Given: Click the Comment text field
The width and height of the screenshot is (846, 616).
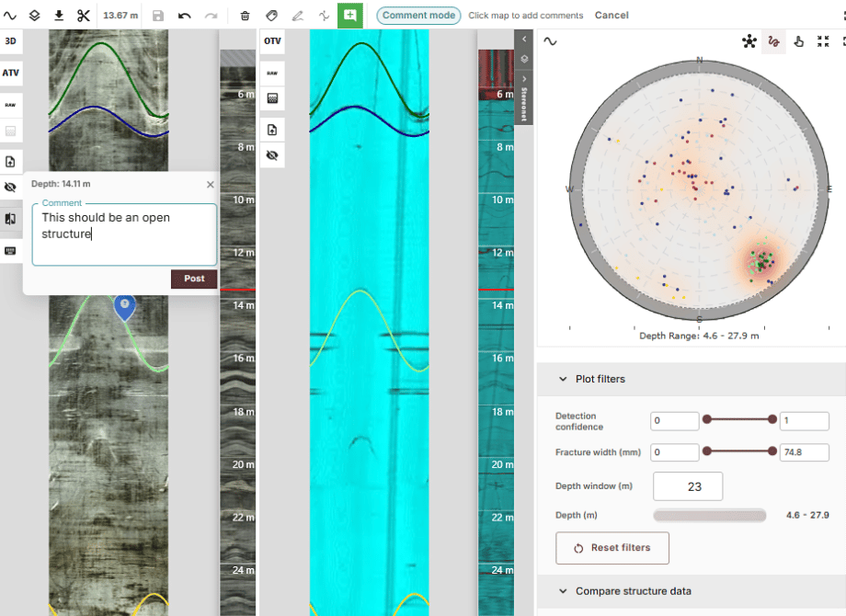Looking at the screenshot, I should click(125, 234).
